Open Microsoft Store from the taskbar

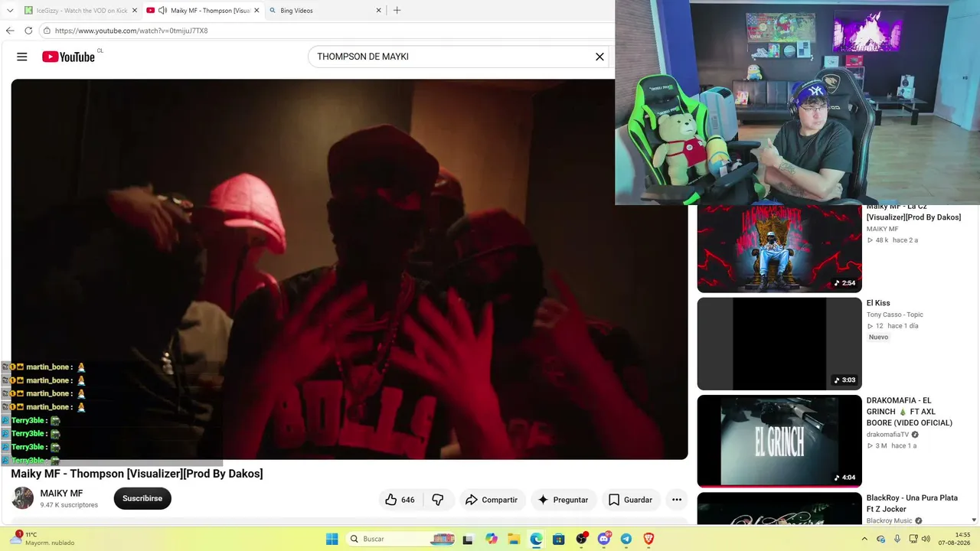[x=559, y=539]
